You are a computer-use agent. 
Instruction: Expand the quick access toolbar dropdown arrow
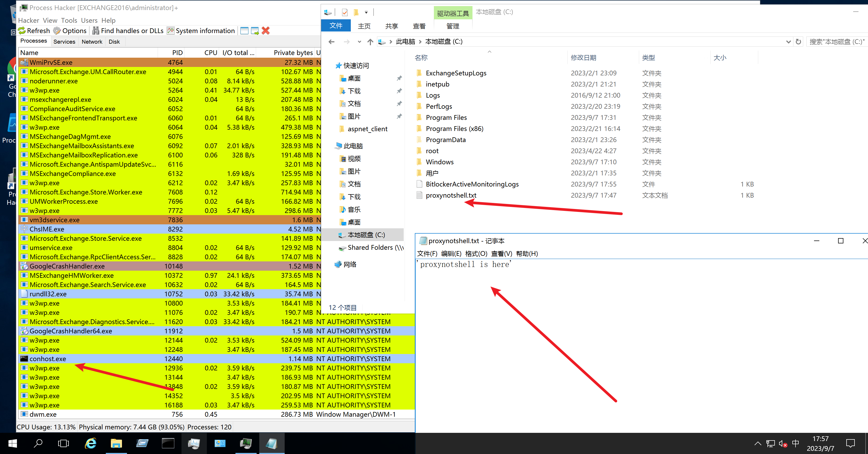pos(366,12)
